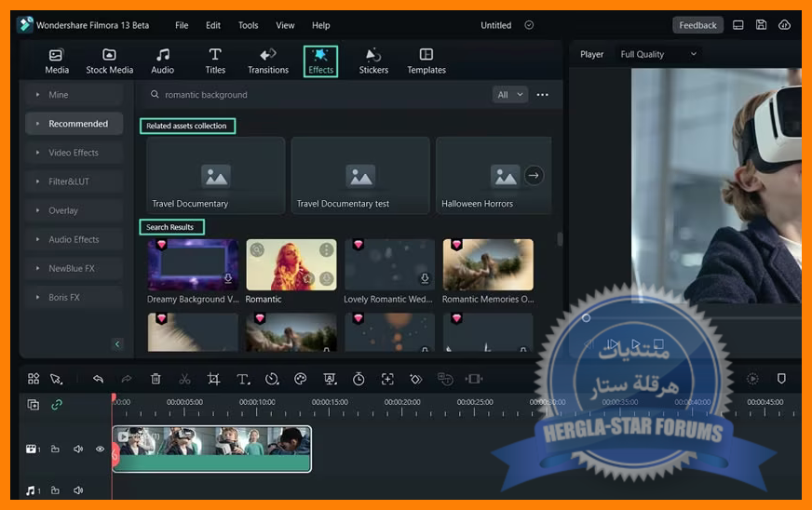Click the Feedback button
Screen dimensions: 812x510
pos(697,25)
